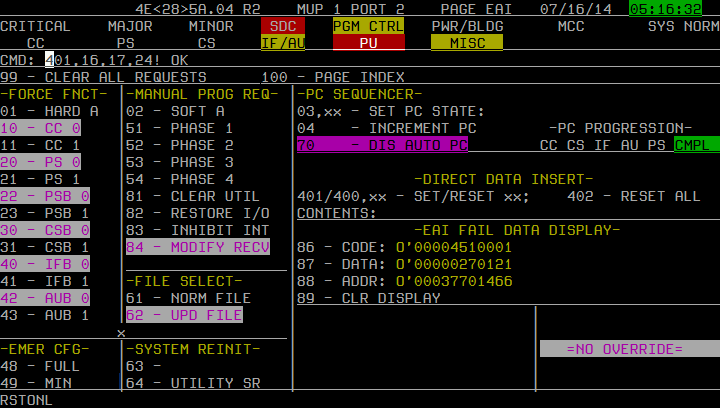Select 64 - UTILITY SR
This screenshot has height=408, width=720.
pos(193,383)
